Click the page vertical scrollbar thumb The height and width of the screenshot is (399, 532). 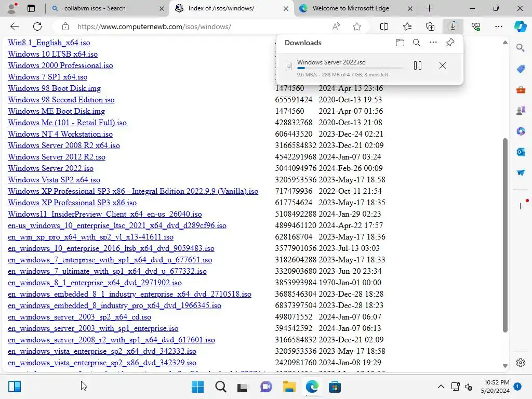(x=505, y=235)
